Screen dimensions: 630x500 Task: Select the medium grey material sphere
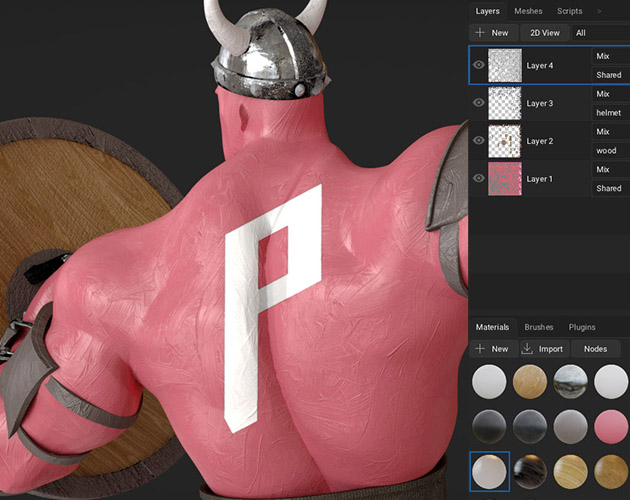[x=571, y=427]
